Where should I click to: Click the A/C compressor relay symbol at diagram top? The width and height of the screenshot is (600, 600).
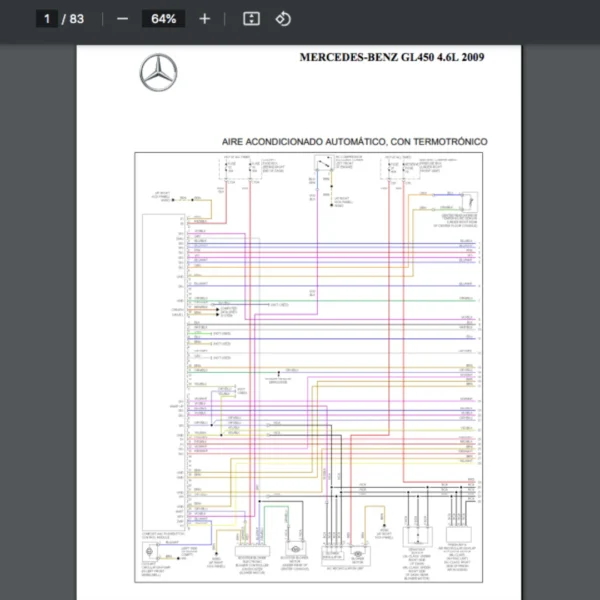[323, 166]
